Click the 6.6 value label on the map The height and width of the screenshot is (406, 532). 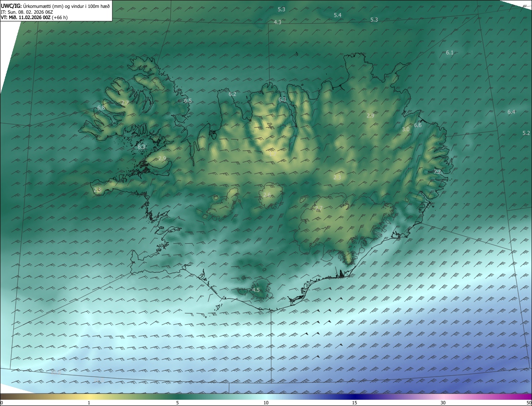point(418,125)
